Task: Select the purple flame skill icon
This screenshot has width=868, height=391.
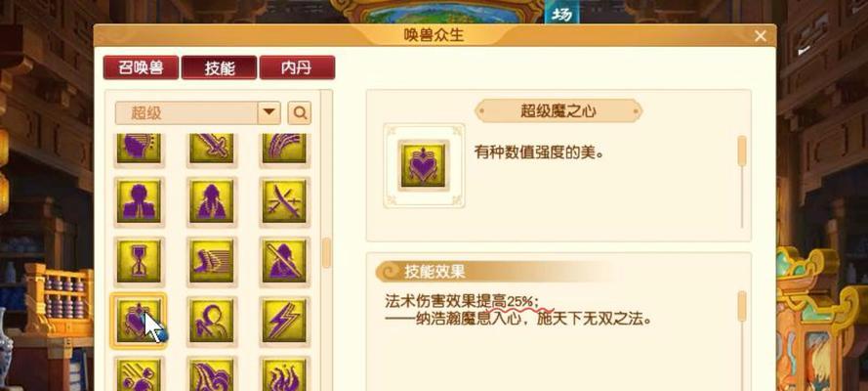Action: 284,373
